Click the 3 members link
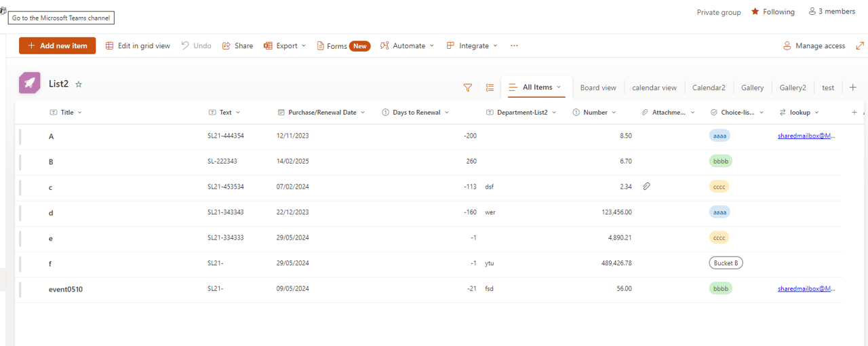The image size is (868, 346). pos(831,12)
